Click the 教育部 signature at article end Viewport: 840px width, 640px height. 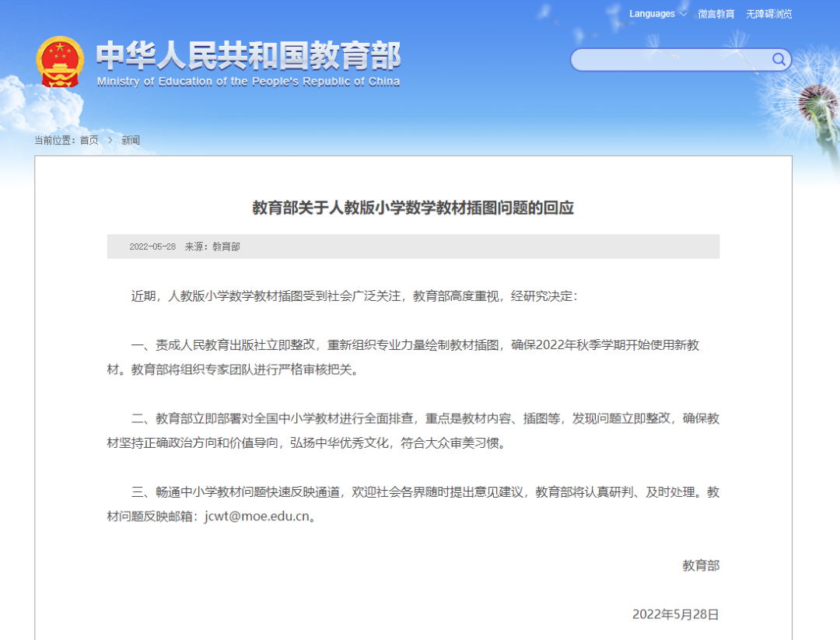coord(701,565)
